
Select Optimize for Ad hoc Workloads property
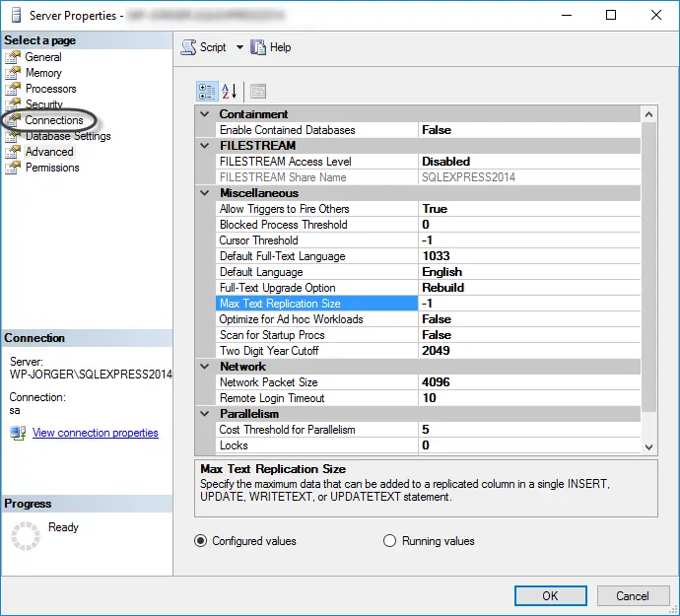(x=316, y=319)
